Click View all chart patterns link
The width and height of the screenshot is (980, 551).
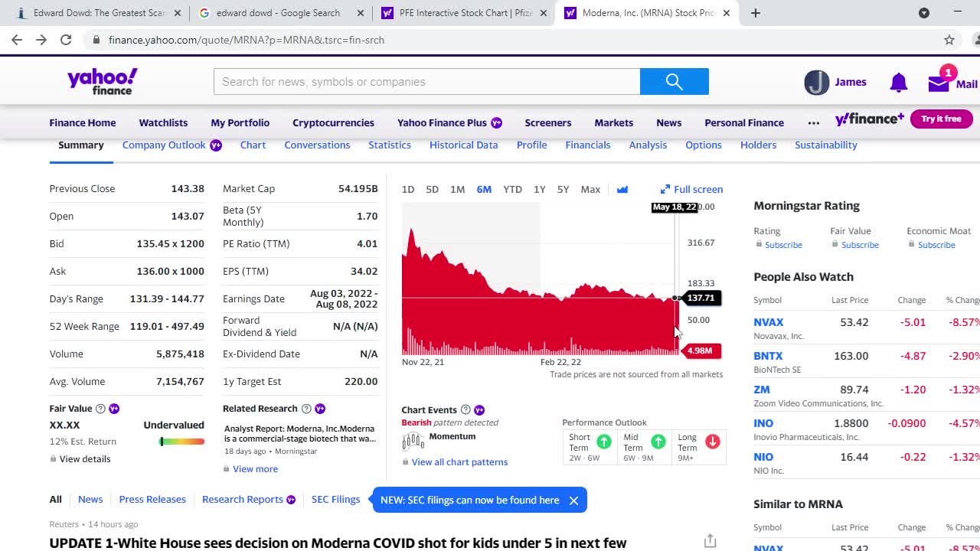click(459, 462)
